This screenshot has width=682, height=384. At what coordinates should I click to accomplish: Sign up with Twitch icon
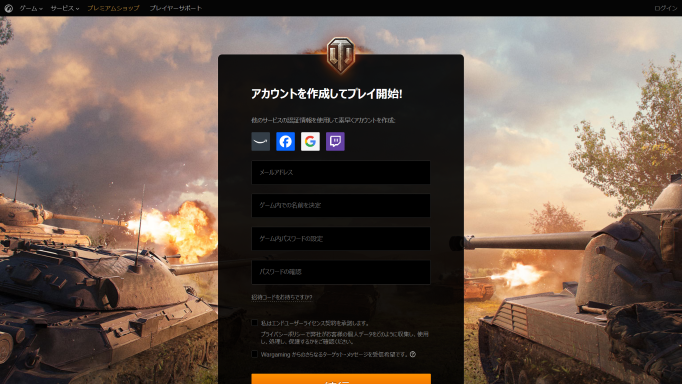(335, 141)
